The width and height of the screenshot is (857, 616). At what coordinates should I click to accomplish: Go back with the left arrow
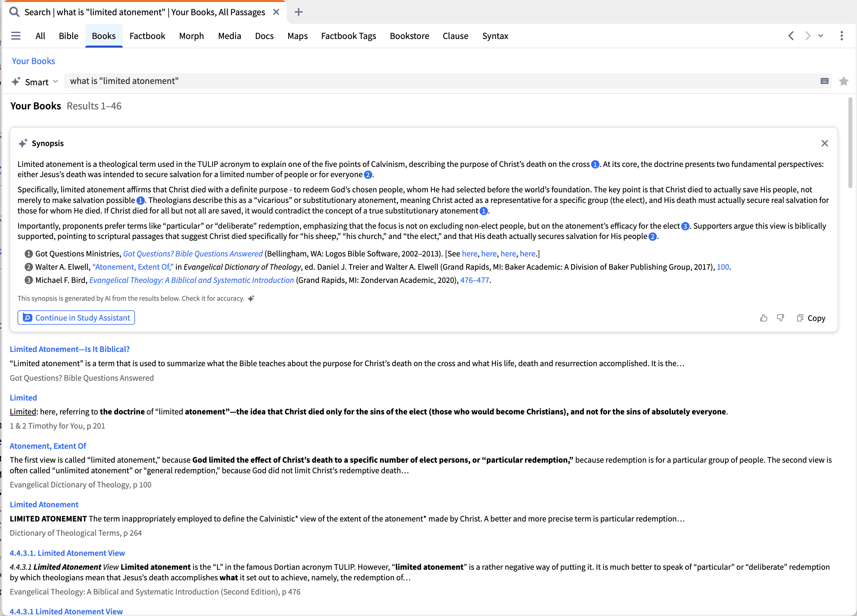pyautogui.click(x=791, y=36)
